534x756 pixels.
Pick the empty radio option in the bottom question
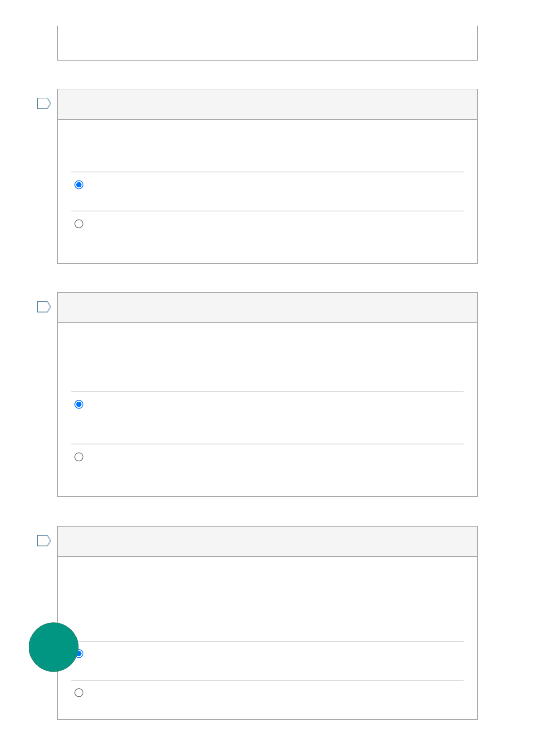79,693
